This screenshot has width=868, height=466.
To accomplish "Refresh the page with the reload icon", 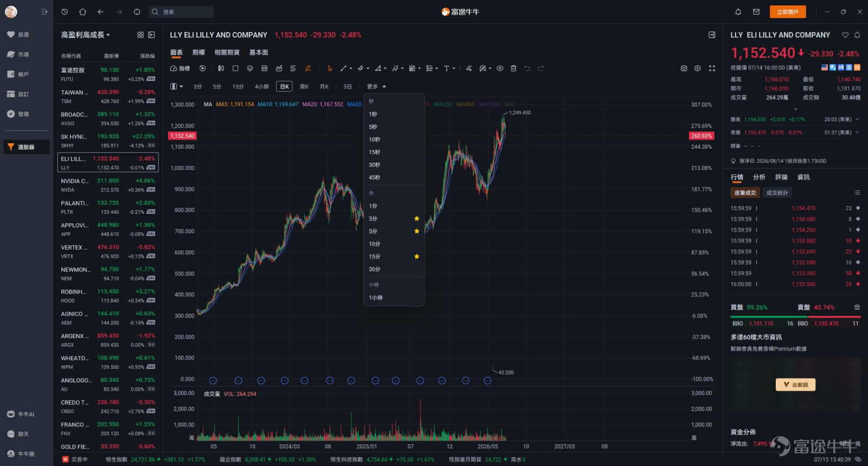I will click(137, 11).
